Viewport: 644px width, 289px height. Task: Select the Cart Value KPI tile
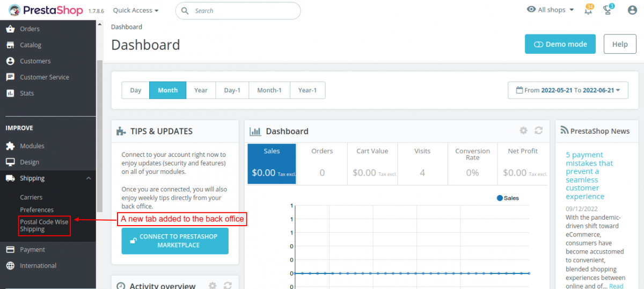[x=372, y=164]
